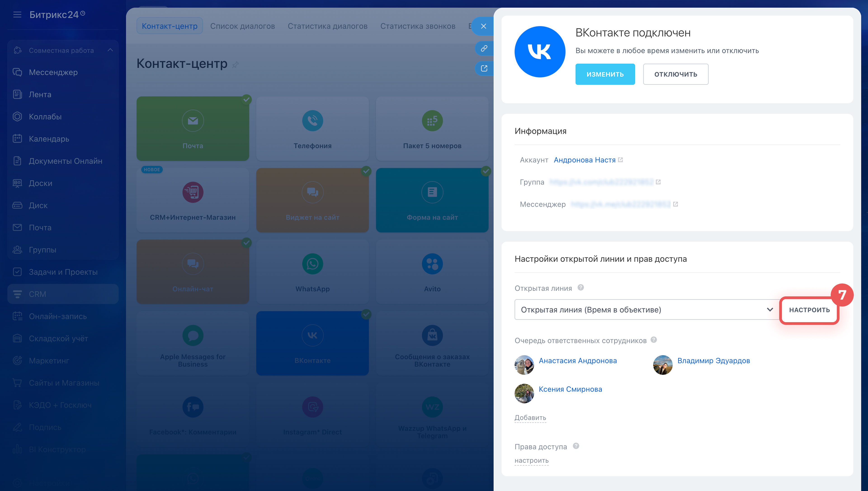
Task: Open the Avito channel tile
Action: [x=432, y=271]
